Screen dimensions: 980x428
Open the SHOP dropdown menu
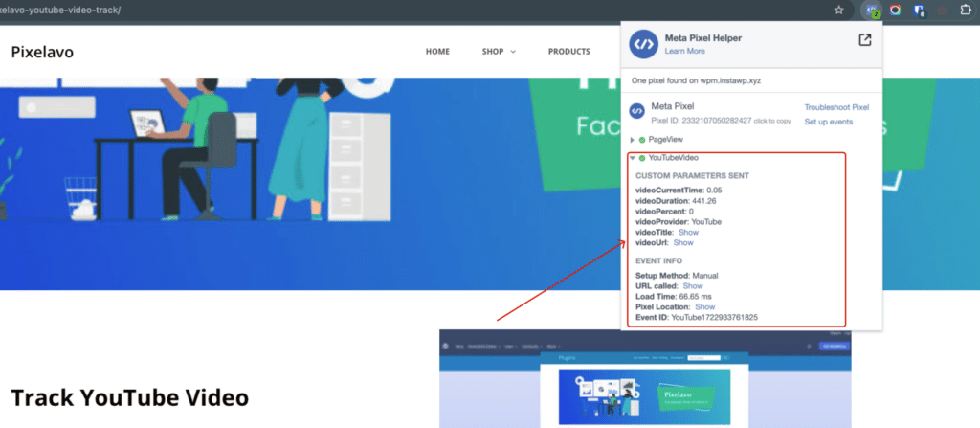(499, 52)
